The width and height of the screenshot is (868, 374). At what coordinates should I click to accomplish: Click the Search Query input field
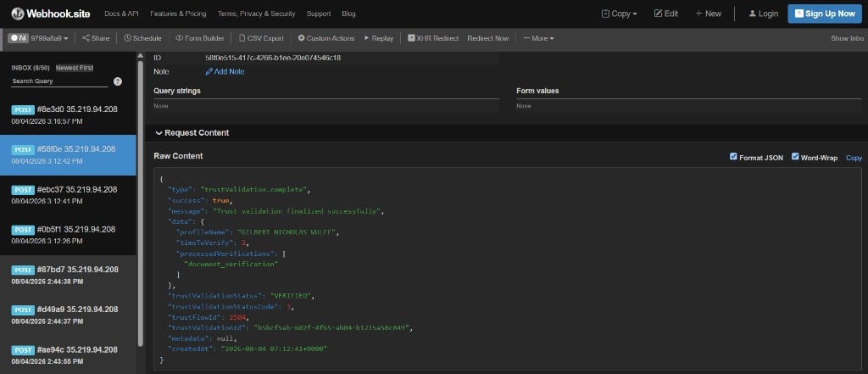pos(60,81)
